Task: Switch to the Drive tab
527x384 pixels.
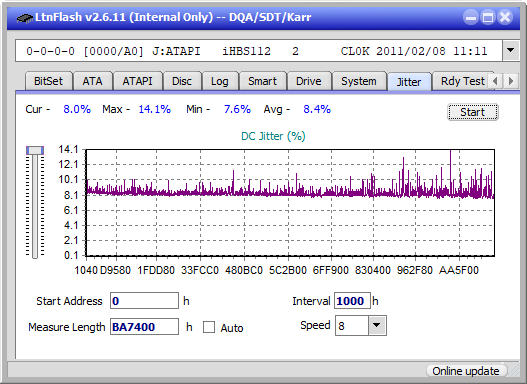Action: pyautogui.click(x=309, y=81)
